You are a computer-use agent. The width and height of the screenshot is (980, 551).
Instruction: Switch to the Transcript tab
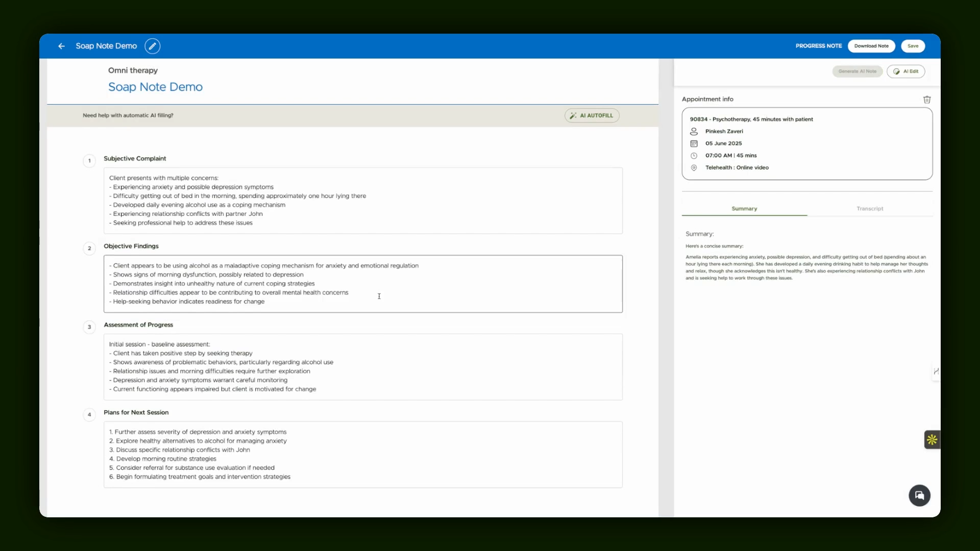point(870,209)
